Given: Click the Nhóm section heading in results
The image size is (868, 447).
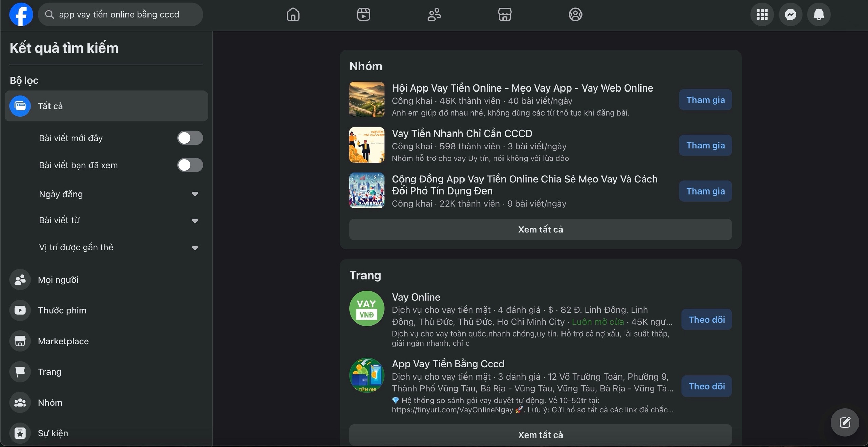Looking at the screenshot, I should click(366, 66).
